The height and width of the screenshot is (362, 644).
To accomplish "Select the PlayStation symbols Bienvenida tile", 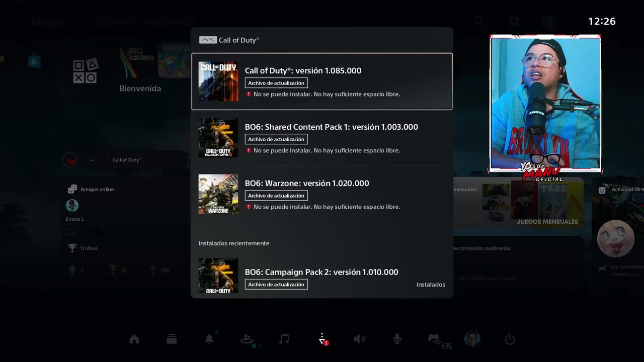I will [x=86, y=71].
